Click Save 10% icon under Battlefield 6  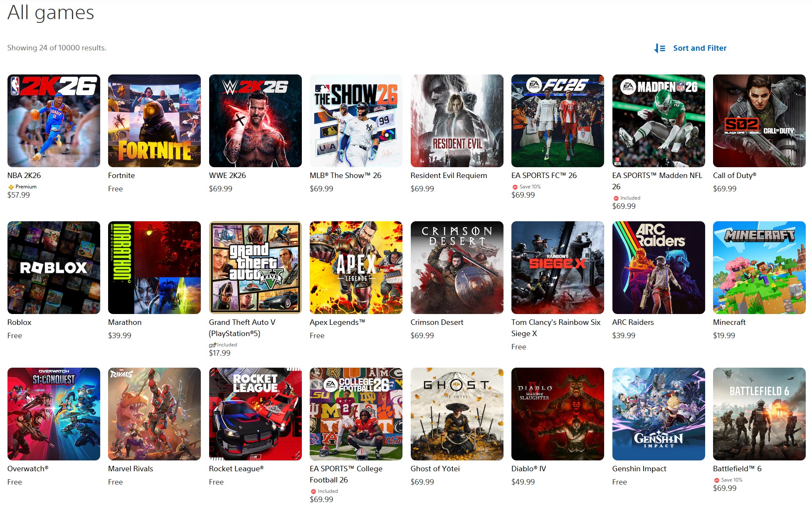(x=716, y=480)
